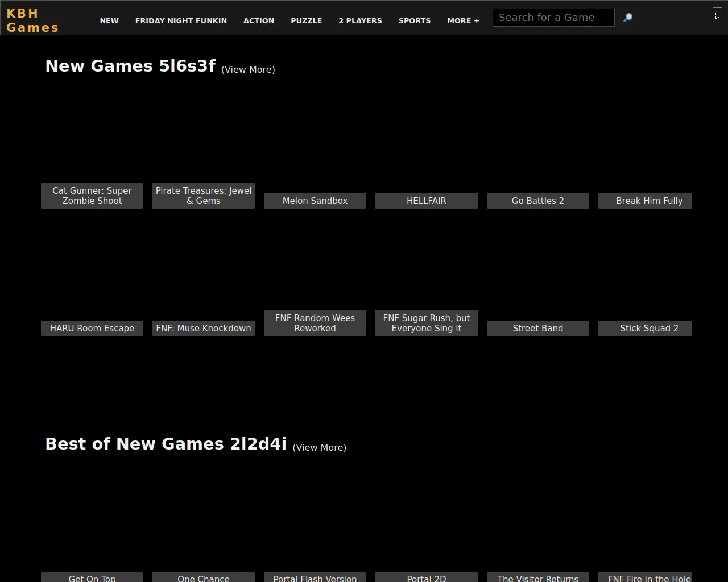Go to the PUZZLE category
The width and height of the screenshot is (728, 582).
[307, 20]
